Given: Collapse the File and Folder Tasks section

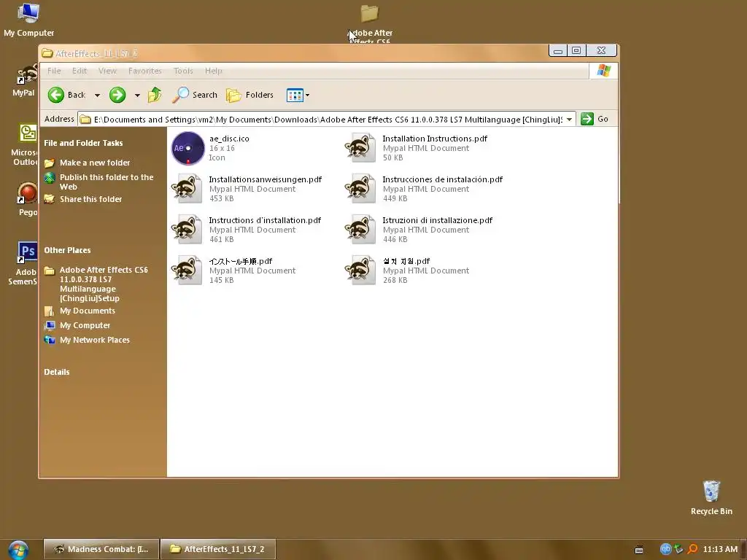Looking at the screenshot, I should click(83, 143).
